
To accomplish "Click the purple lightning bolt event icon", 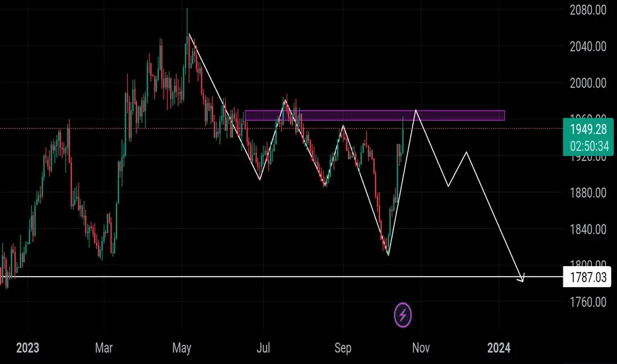I will pos(403,315).
